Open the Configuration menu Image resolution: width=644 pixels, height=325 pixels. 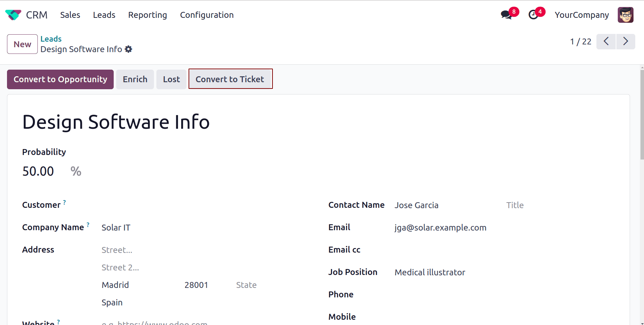[207, 15]
